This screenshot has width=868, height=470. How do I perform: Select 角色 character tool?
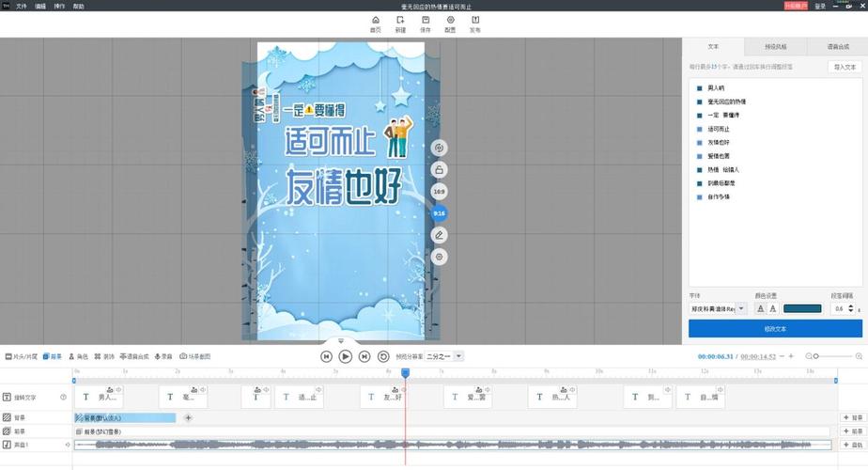pos(78,356)
